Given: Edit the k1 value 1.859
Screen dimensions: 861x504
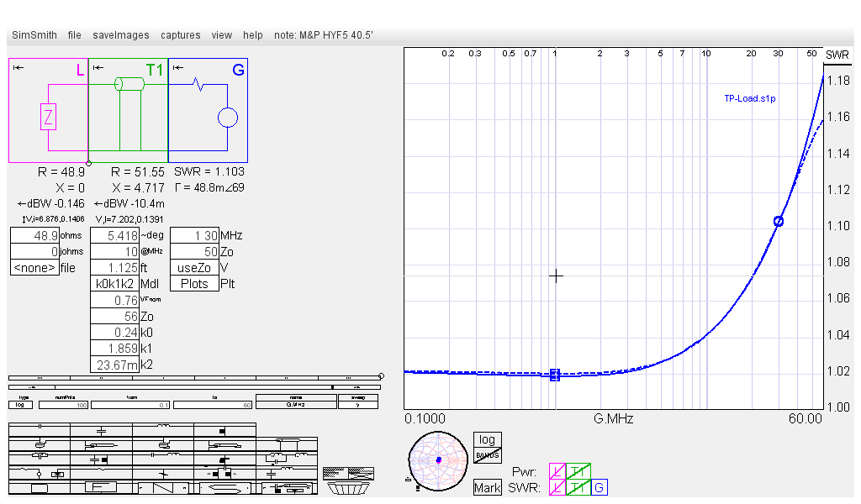Looking at the screenshot, I should click(x=114, y=349).
